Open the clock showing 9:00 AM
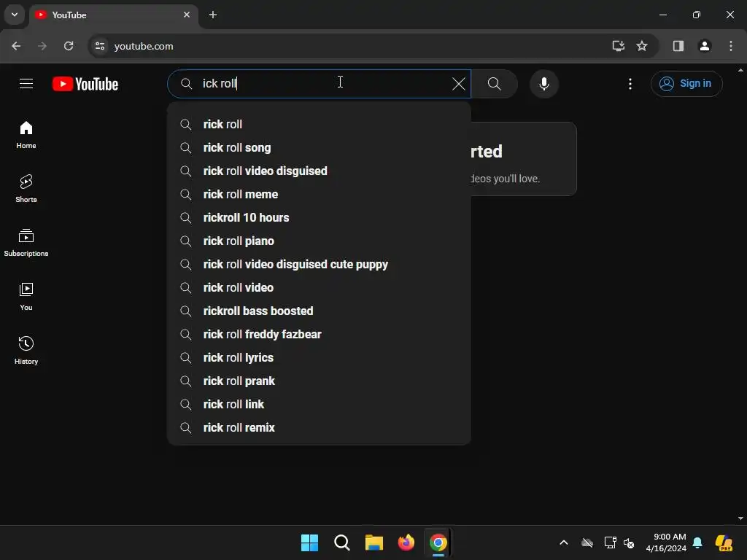The width and height of the screenshot is (747, 560). click(x=666, y=542)
